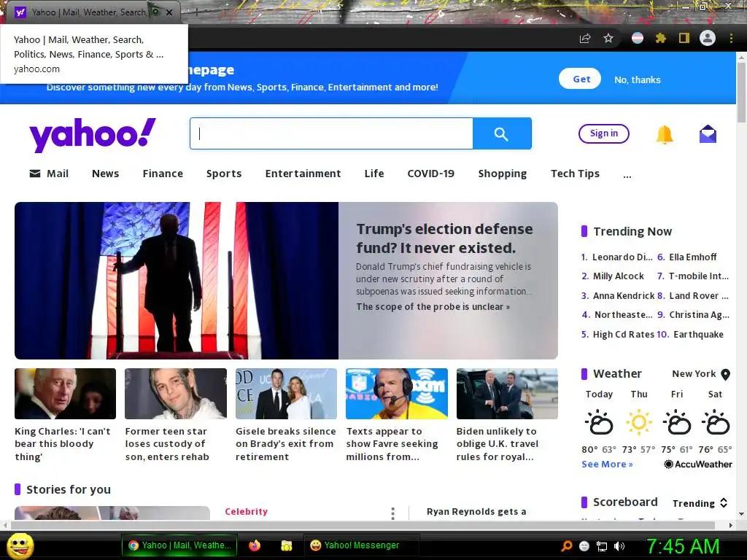Open the COVID-19 section
The width and height of the screenshot is (747, 560).
[430, 174]
